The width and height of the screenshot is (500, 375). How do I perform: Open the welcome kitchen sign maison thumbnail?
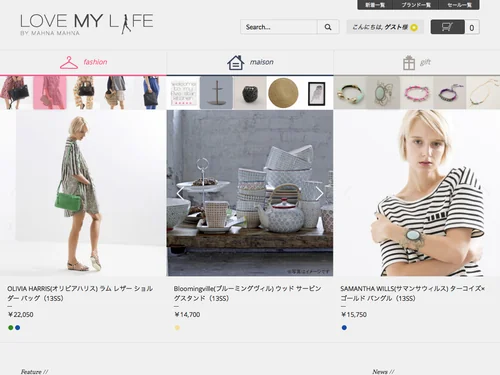[183, 93]
